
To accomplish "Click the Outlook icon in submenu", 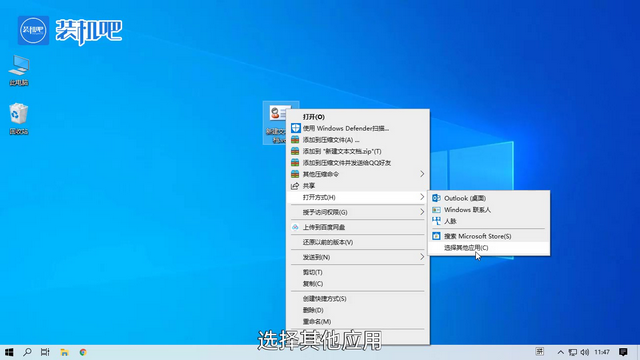I will pyautogui.click(x=436, y=198).
